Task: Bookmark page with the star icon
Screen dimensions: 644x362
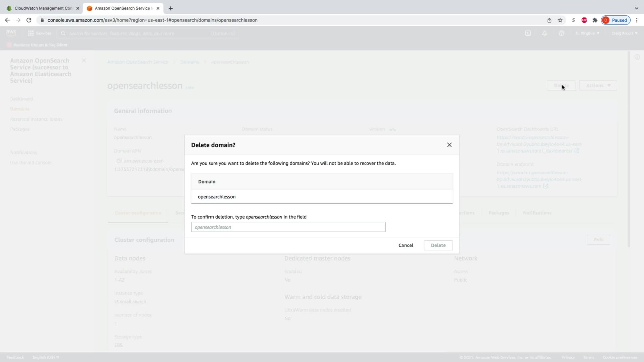Action: pos(560,20)
